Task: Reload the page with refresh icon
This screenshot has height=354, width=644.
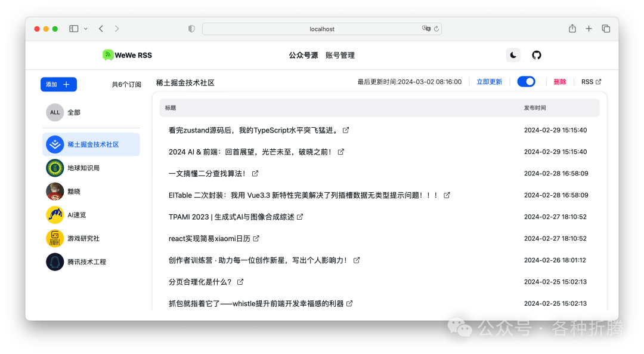Action: tap(436, 29)
